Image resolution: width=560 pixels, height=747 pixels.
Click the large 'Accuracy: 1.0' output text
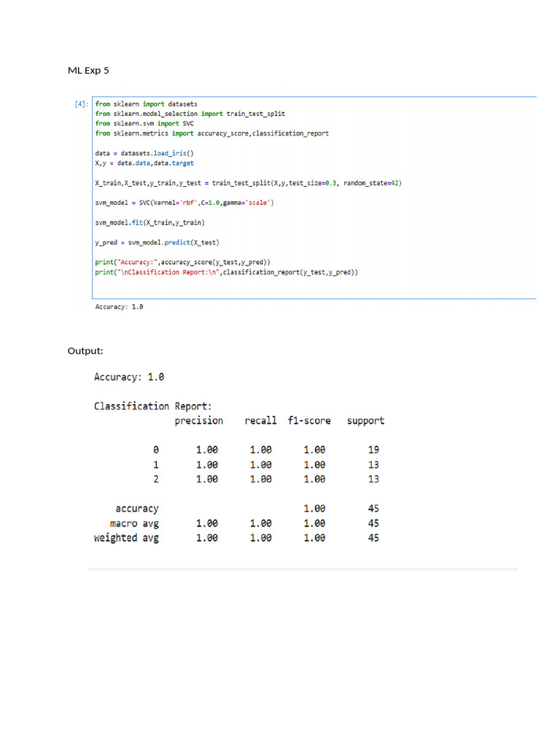129,377
